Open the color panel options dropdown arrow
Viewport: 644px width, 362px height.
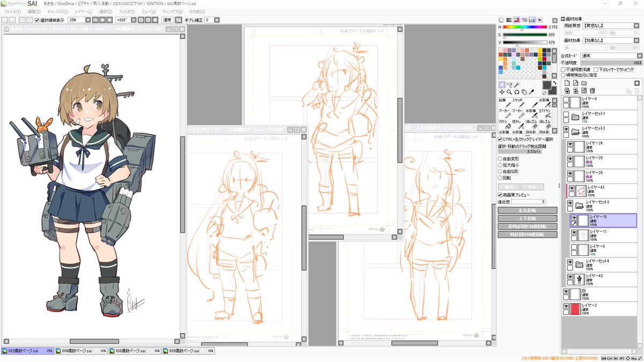click(x=555, y=20)
